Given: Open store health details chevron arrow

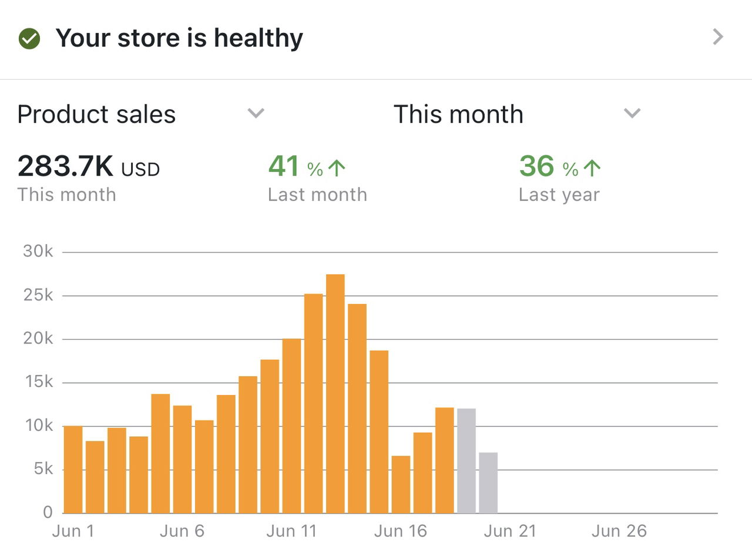Looking at the screenshot, I should click(x=717, y=37).
